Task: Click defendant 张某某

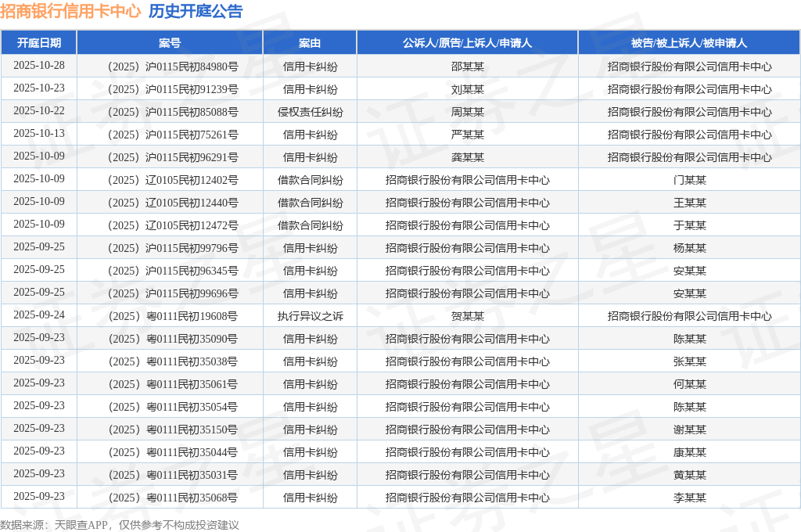Action: pos(690,361)
